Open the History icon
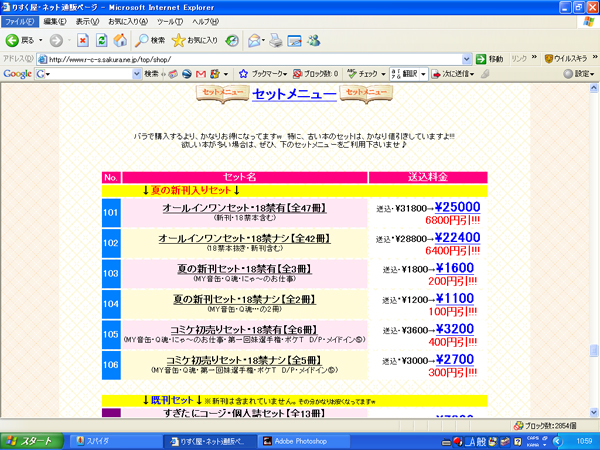 tap(232, 40)
